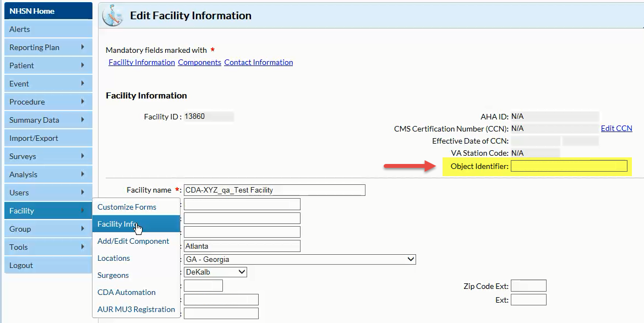
Task: Select CDA Automation submenu entry
Action: [x=127, y=292]
